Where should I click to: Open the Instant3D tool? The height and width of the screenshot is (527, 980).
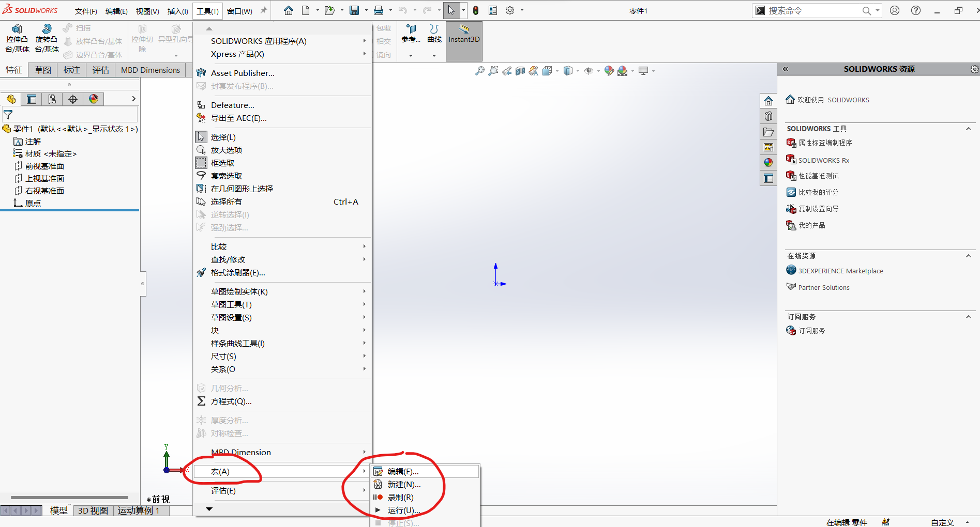click(463, 41)
